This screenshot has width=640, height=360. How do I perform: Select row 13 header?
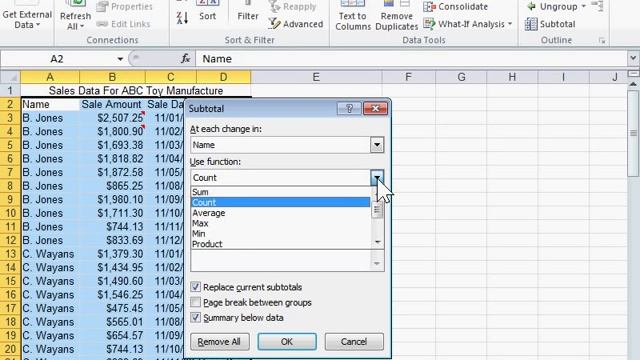[x=10, y=254]
